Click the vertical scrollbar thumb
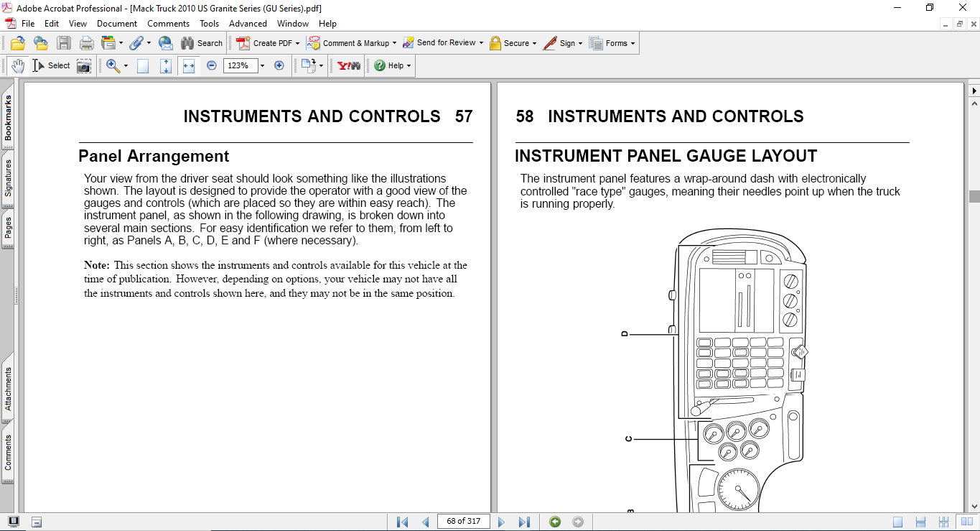The image size is (980, 531). click(974, 196)
